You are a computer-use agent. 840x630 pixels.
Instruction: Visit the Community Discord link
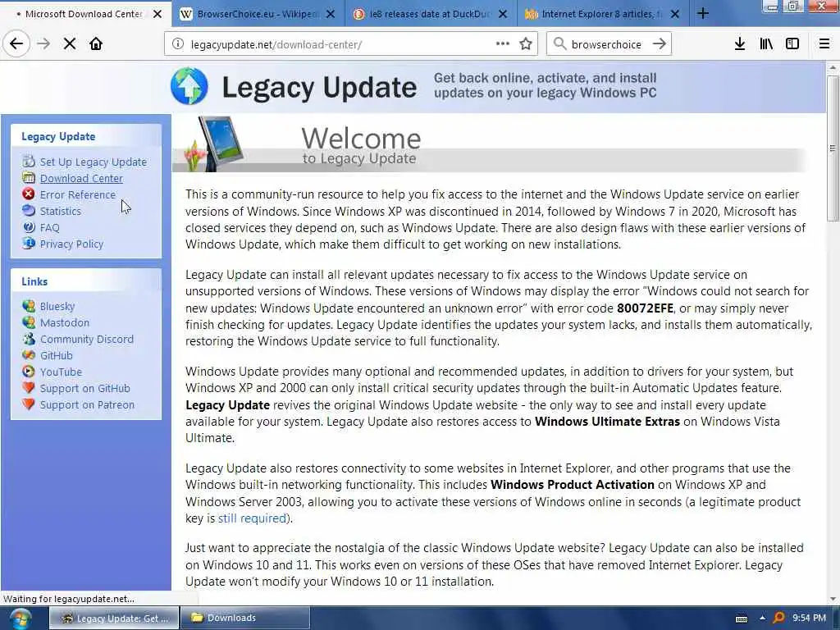pos(87,339)
